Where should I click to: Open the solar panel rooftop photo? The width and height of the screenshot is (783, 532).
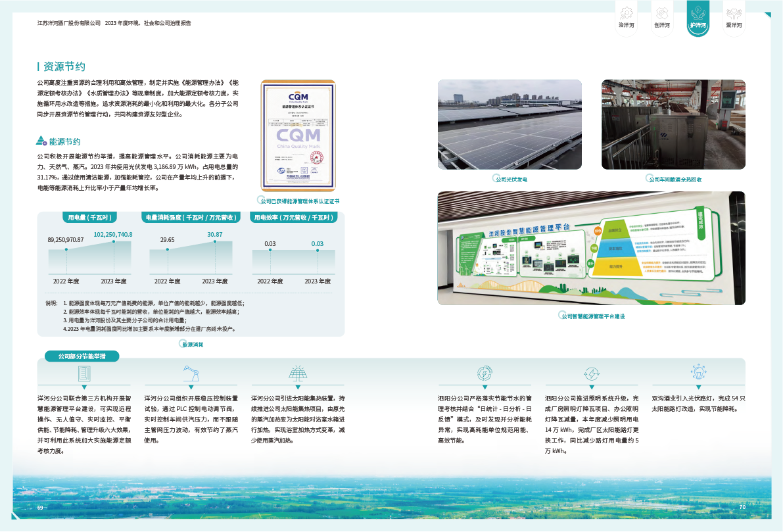point(510,125)
